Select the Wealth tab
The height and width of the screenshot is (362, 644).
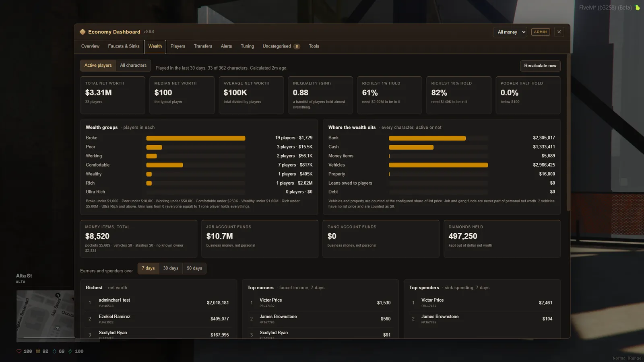(155, 46)
